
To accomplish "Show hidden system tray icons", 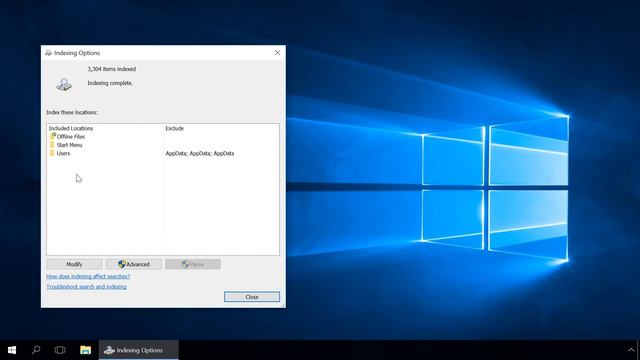I will (x=631, y=350).
